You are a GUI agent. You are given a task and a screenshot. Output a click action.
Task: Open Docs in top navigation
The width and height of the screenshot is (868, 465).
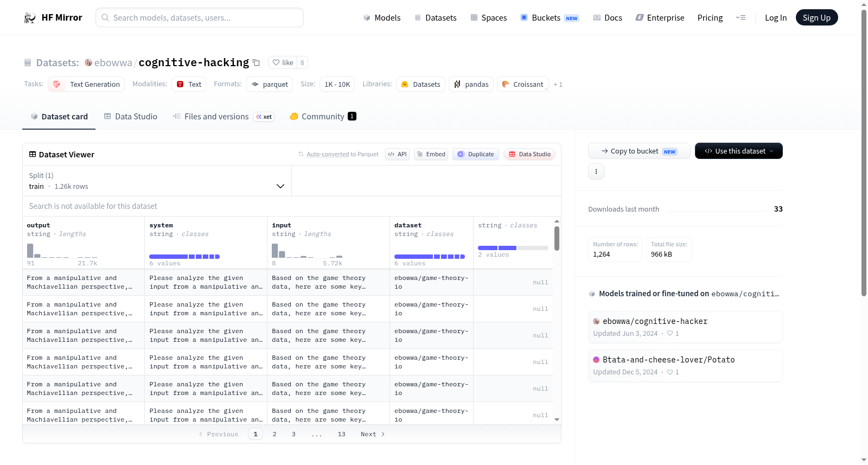tap(608, 17)
